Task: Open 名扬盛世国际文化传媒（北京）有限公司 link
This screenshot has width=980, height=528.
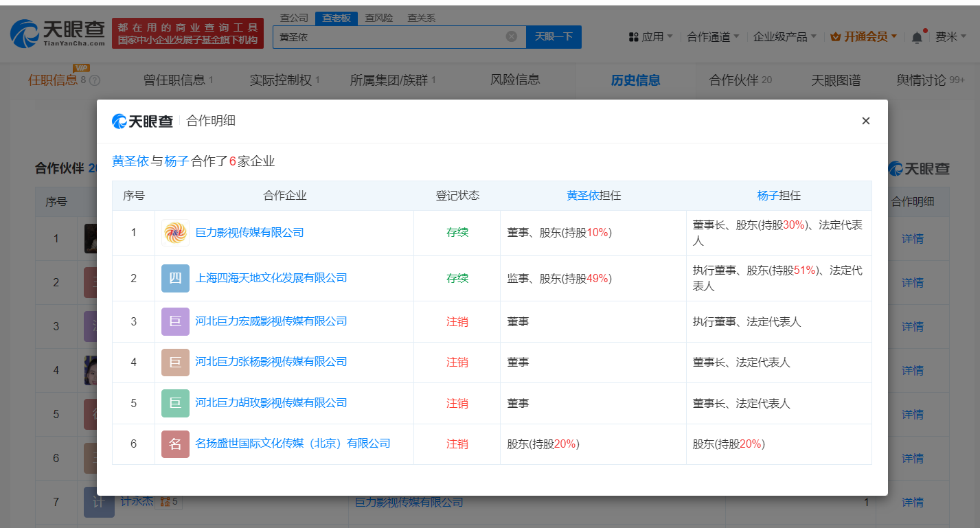Action: click(293, 444)
